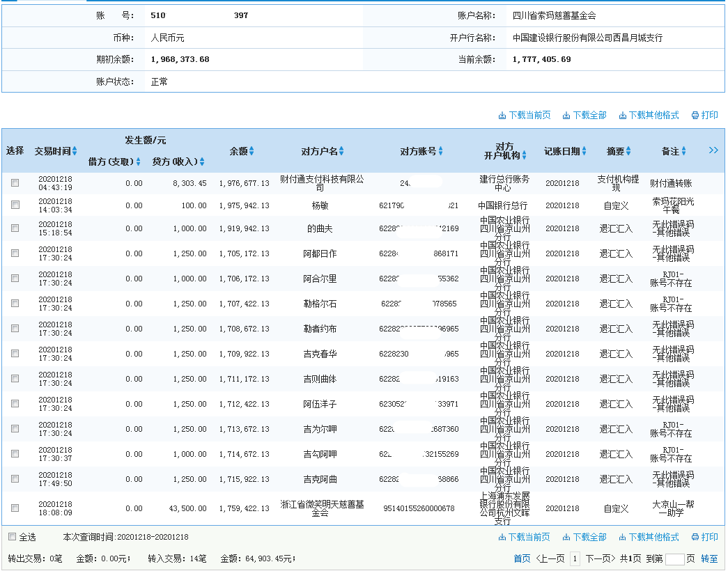
Task: Click the 下一页 next page link
Action: tap(601, 557)
